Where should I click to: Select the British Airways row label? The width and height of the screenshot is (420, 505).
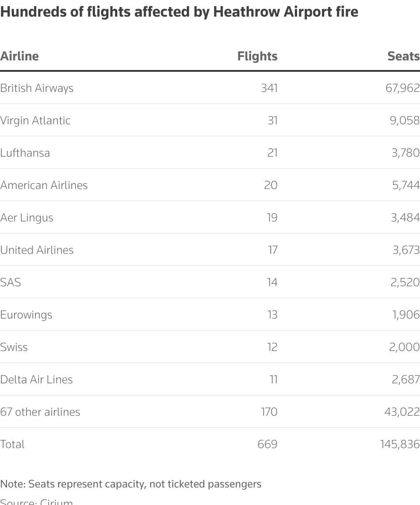click(37, 88)
